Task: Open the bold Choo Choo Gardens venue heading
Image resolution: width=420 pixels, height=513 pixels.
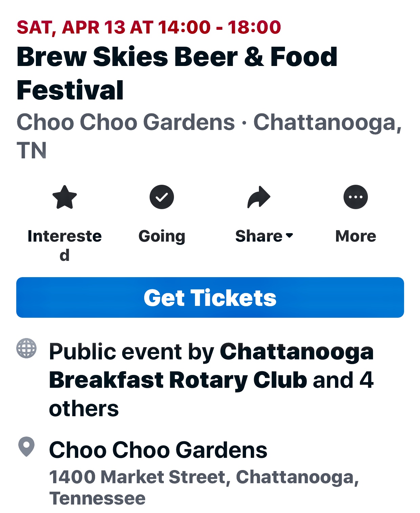Action: (x=158, y=450)
